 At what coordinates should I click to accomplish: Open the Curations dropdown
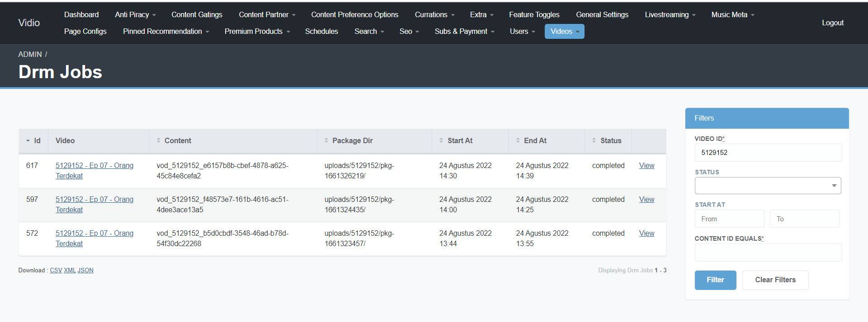[x=434, y=14]
